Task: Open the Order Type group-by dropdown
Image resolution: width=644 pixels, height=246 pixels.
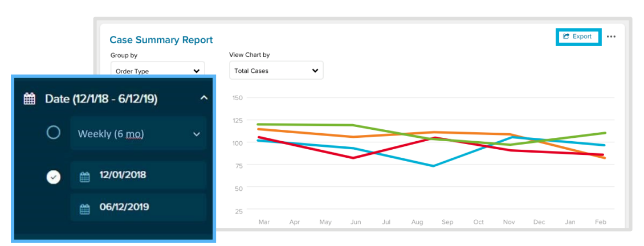Action: pos(157,71)
